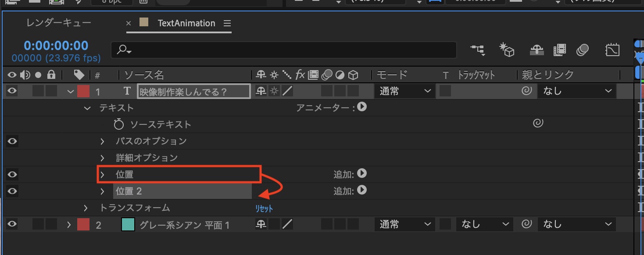The width and height of the screenshot is (644, 255).
Task: Open the graph editor icon
Action: pos(612,50)
